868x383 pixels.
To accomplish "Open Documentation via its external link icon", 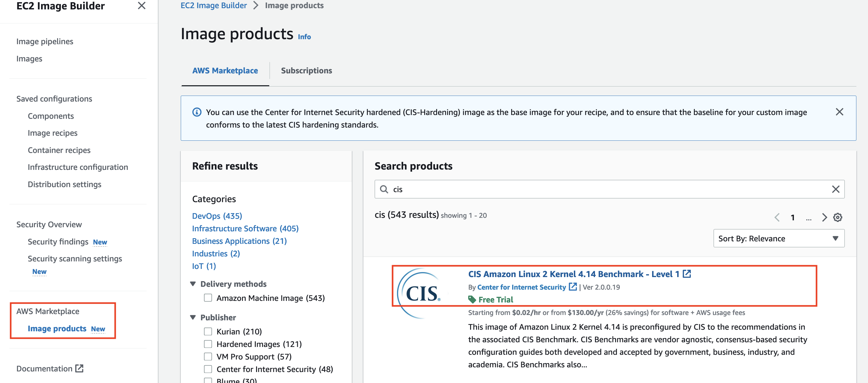I will (79, 369).
